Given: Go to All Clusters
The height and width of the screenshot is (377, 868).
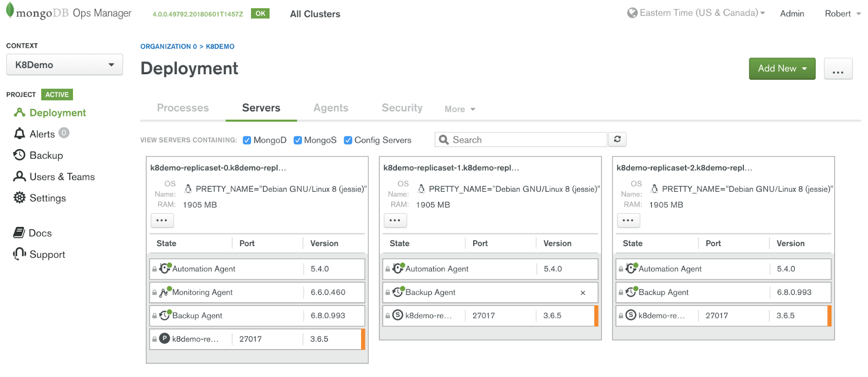Looking at the screenshot, I should pyautogui.click(x=315, y=14).
